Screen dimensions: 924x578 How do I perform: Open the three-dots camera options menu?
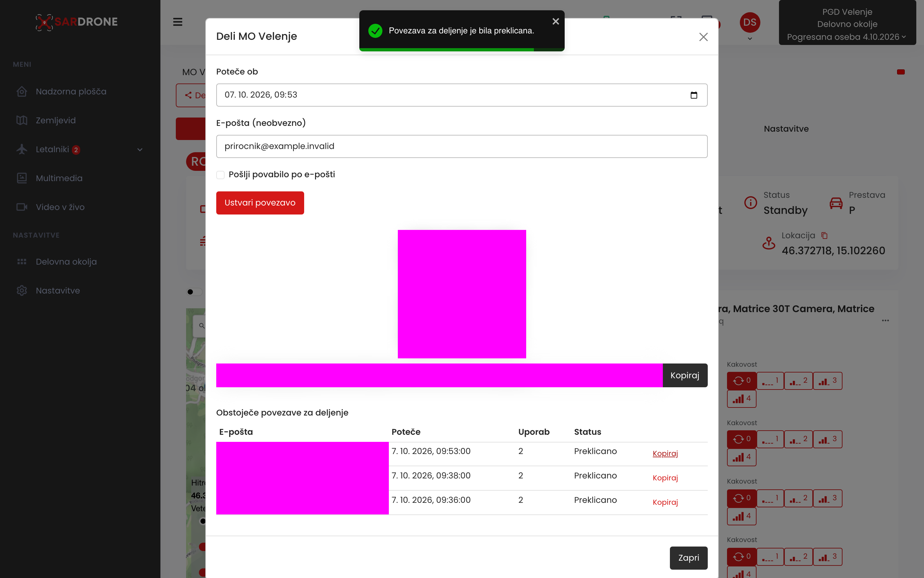886,320
